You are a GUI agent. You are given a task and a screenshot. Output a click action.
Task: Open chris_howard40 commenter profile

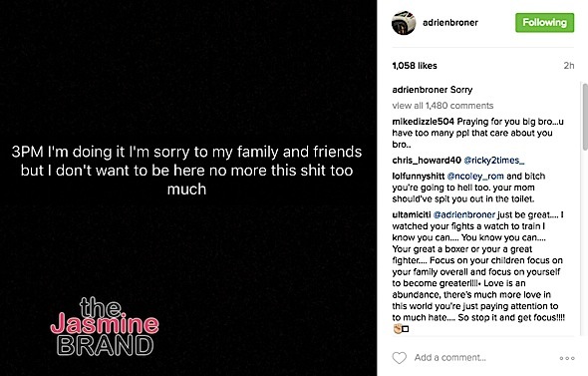427,161
